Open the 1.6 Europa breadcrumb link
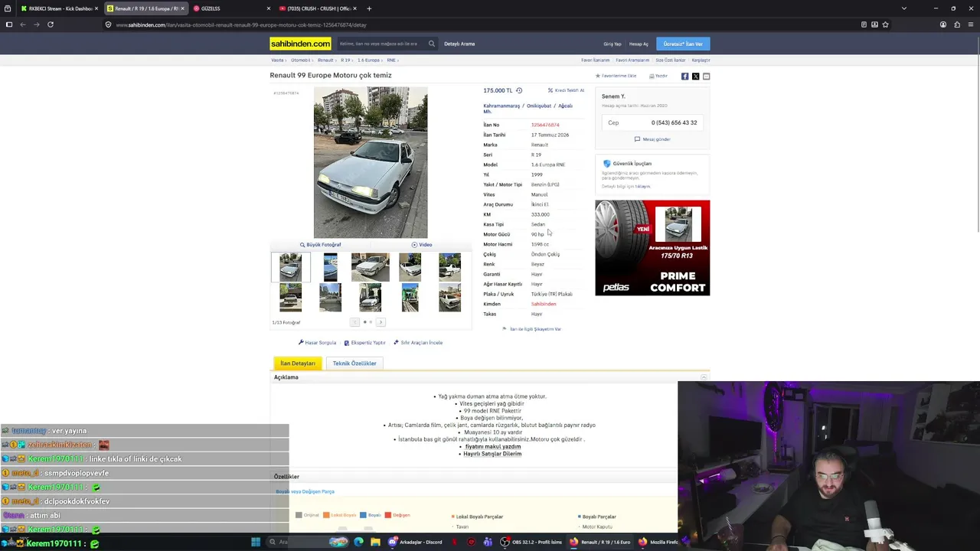980x551 pixels. [368, 60]
